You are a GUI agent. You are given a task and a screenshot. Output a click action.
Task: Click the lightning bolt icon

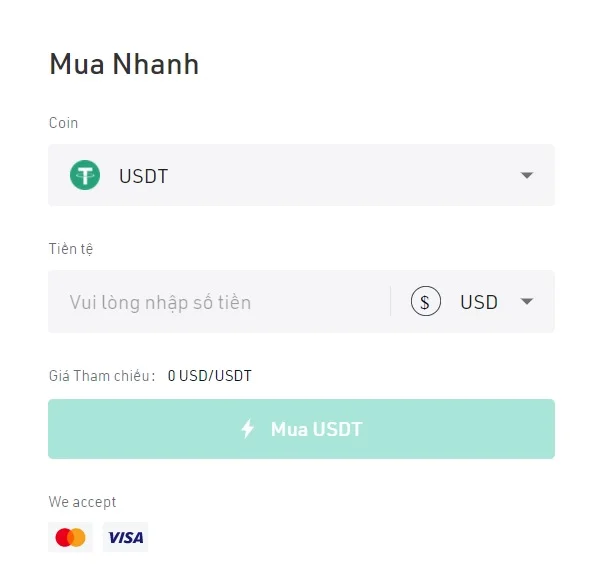point(248,429)
